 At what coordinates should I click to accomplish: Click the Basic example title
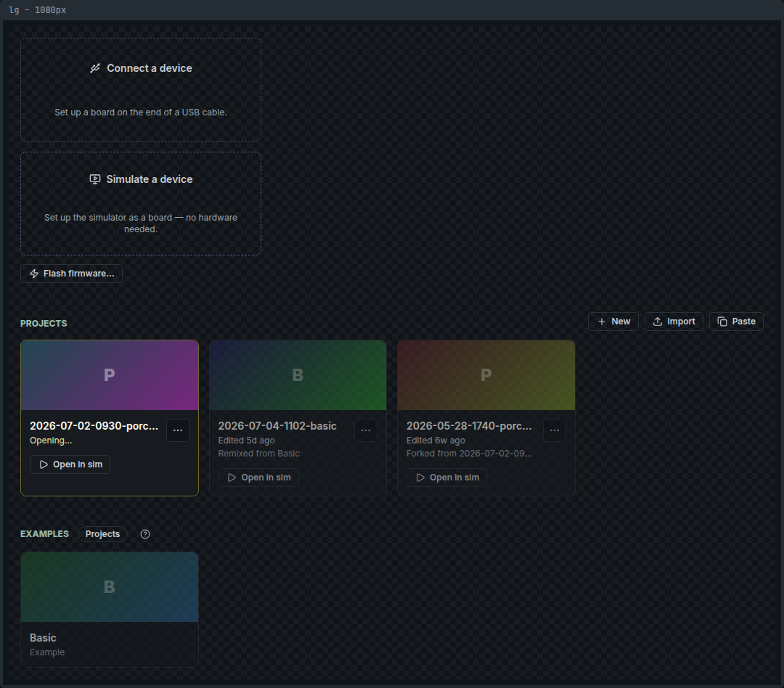click(43, 638)
